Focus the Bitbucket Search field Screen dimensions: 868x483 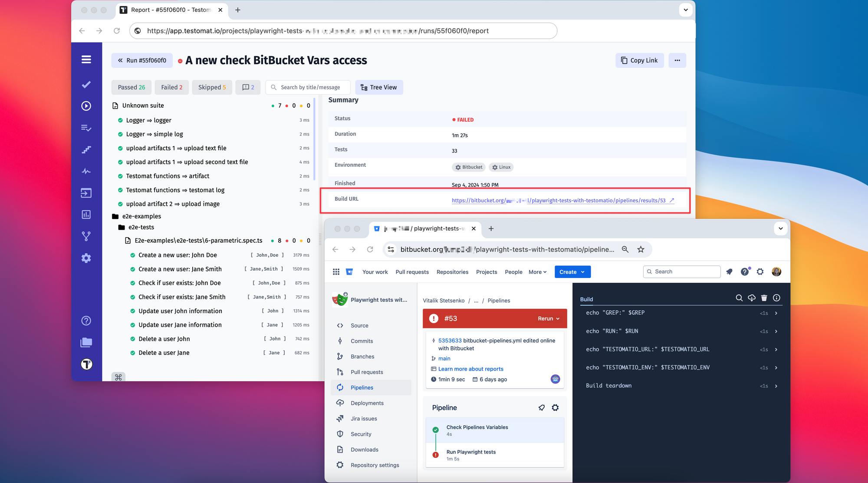[681, 271]
